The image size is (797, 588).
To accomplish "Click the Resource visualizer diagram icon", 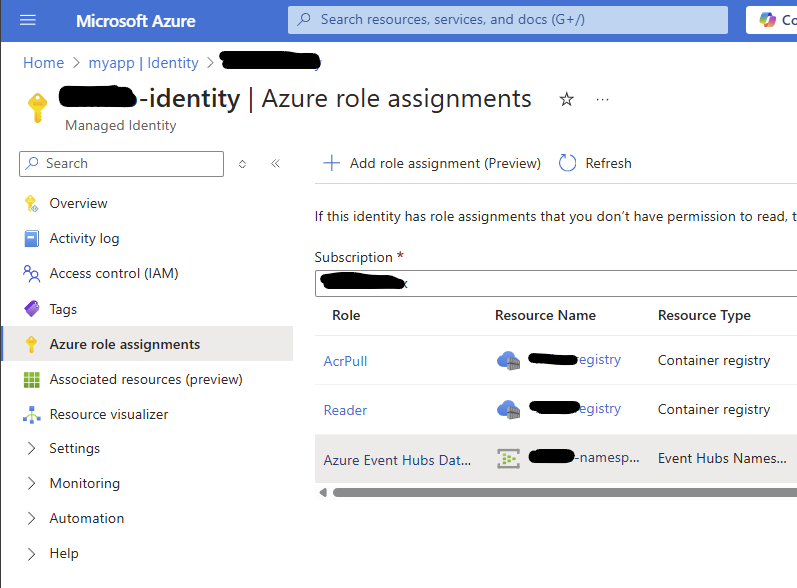I will 32,415.
